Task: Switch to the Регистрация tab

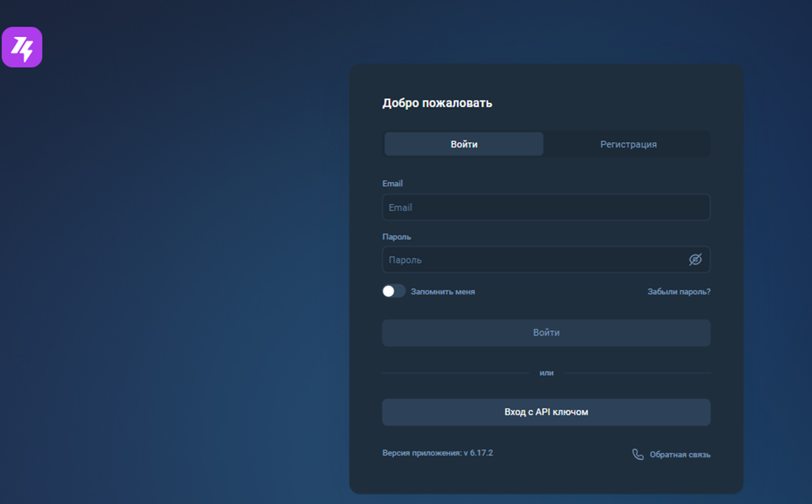Action: 628,144
